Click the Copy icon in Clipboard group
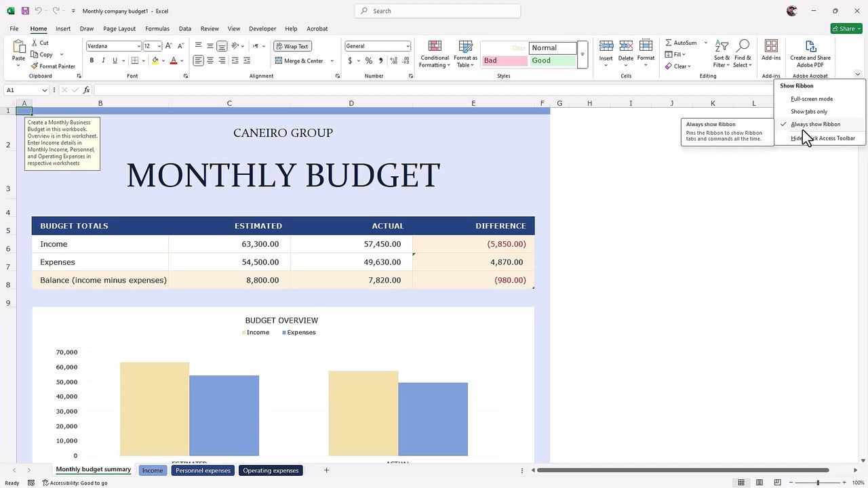This screenshot has height=488, width=868. tap(35, 54)
